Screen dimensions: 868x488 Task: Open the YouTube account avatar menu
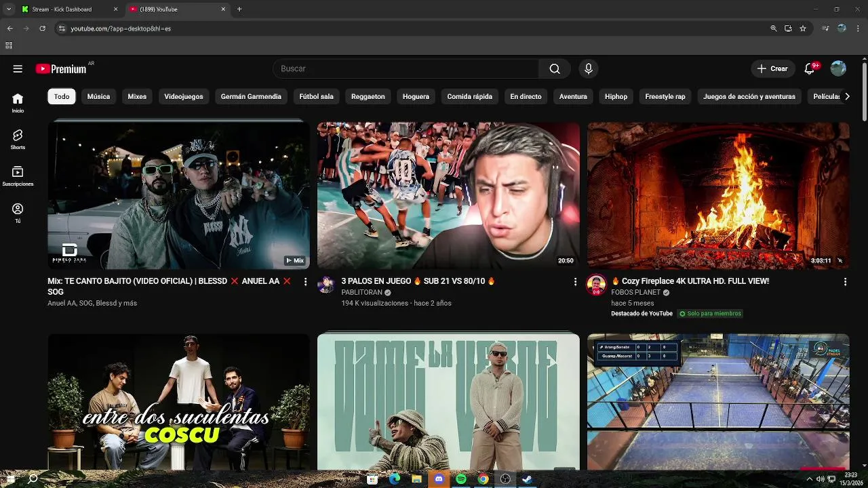tap(838, 68)
